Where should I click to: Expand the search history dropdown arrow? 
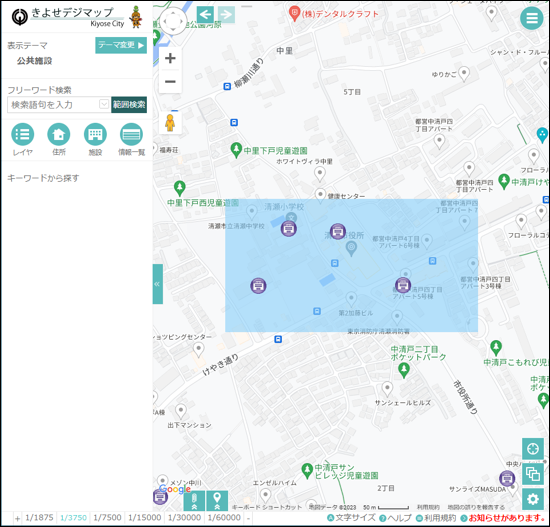pos(104,104)
